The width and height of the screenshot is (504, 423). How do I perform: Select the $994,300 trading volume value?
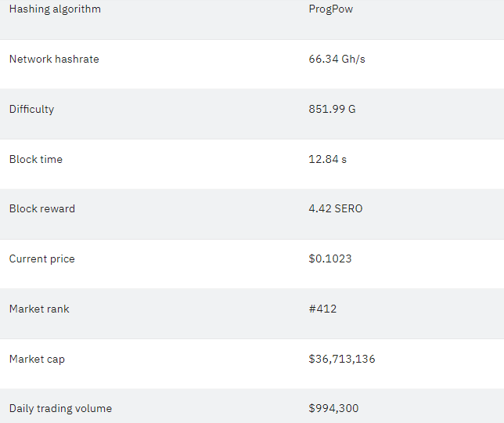pyautogui.click(x=333, y=409)
